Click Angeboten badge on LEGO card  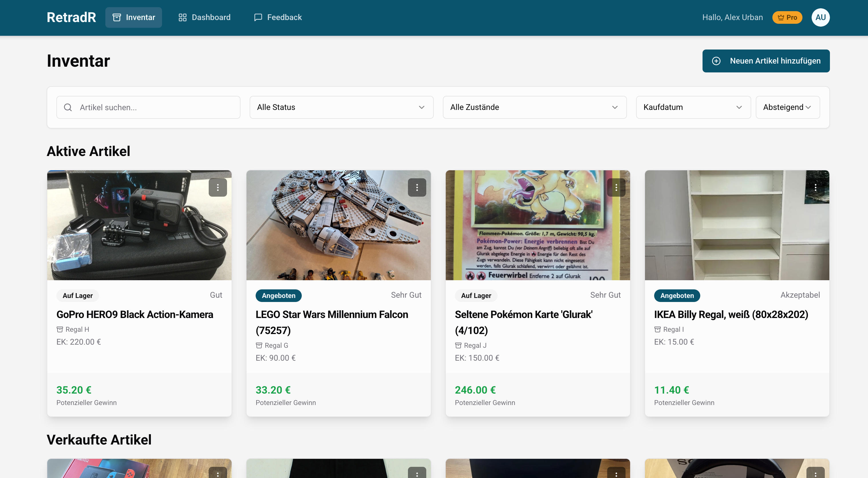click(x=278, y=295)
